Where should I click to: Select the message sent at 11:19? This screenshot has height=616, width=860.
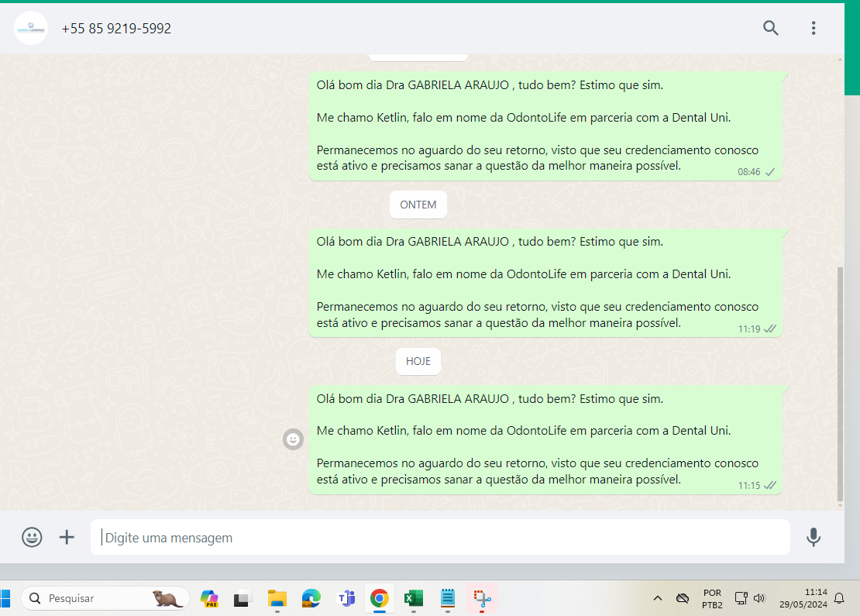545,283
